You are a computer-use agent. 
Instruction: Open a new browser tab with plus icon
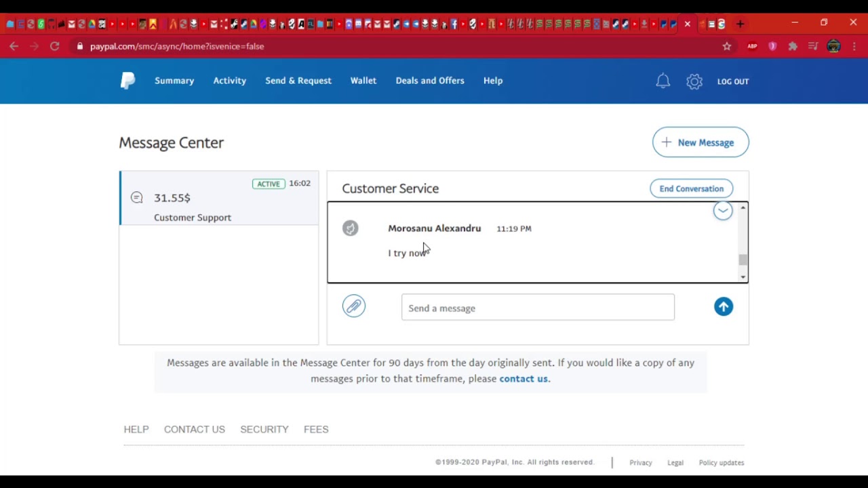pyautogui.click(x=741, y=24)
